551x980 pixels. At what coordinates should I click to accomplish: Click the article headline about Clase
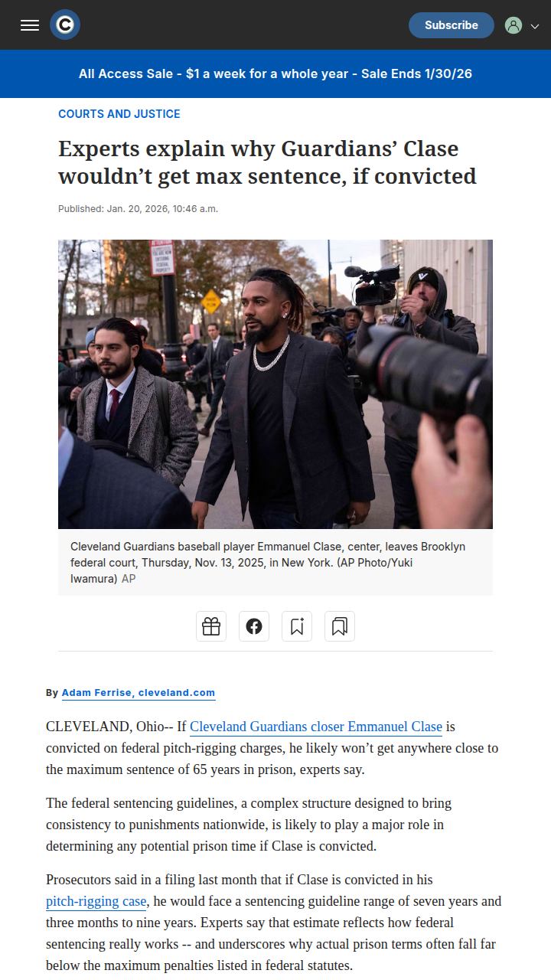tap(268, 162)
